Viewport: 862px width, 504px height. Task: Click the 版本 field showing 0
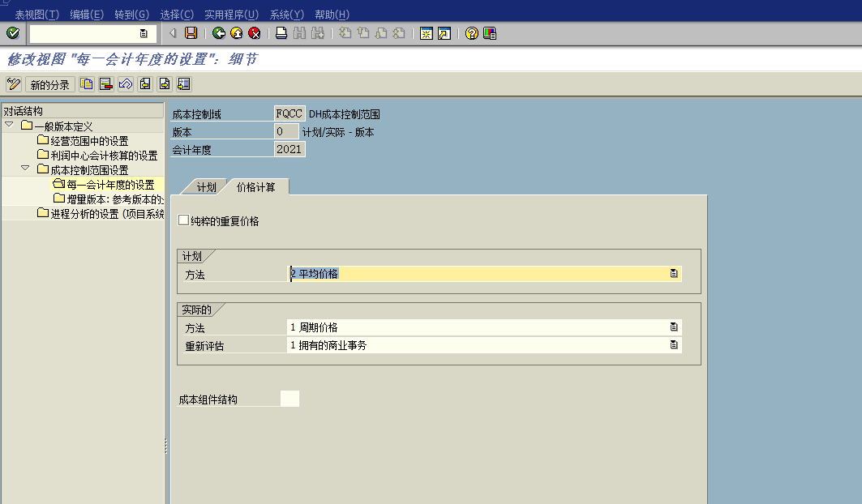tap(286, 131)
